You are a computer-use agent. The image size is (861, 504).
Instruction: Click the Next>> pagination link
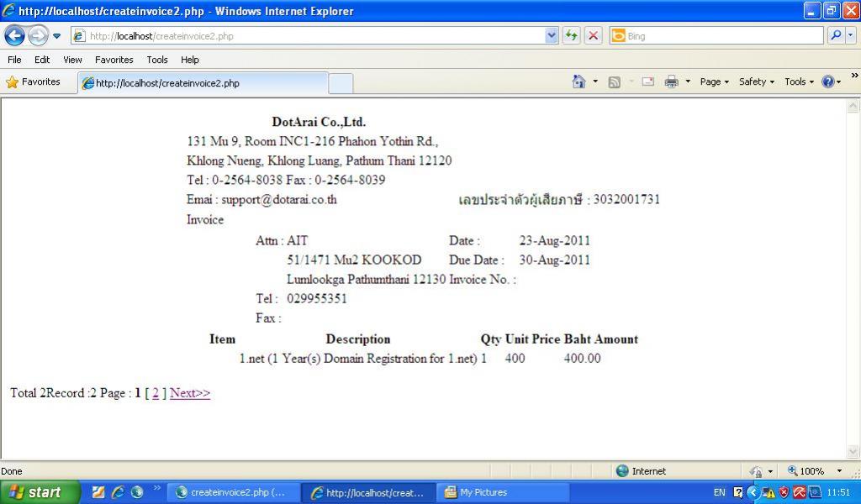click(x=190, y=393)
